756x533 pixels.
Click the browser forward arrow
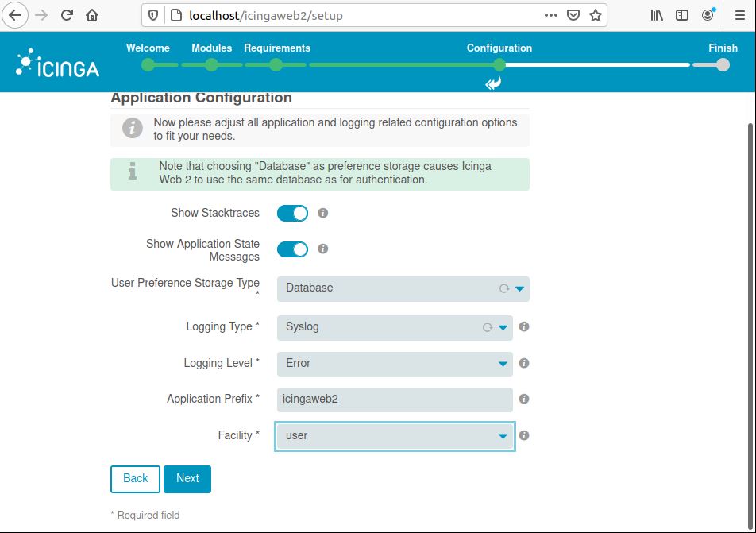click(41, 15)
